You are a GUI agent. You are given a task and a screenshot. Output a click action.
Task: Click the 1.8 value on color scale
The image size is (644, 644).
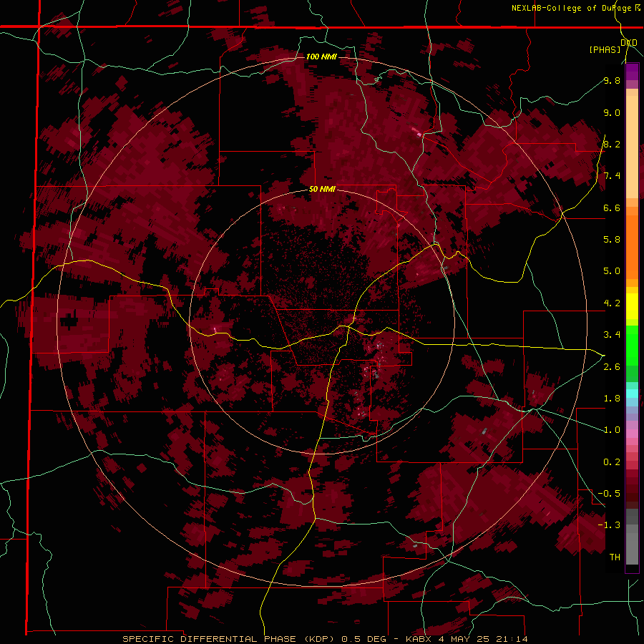612,399
